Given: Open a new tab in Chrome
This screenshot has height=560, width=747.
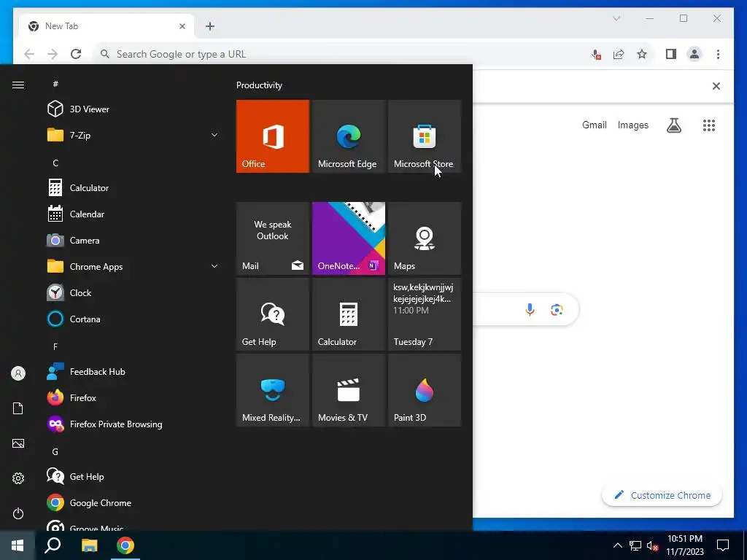Looking at the screenshot, I should coord(210,26).
